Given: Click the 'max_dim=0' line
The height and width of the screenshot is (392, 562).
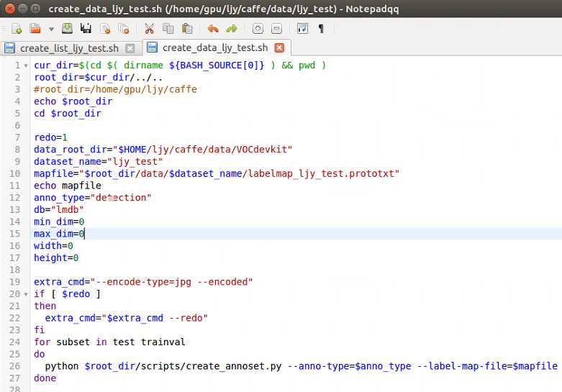Looking at the screenshot, I should point(59,234).
